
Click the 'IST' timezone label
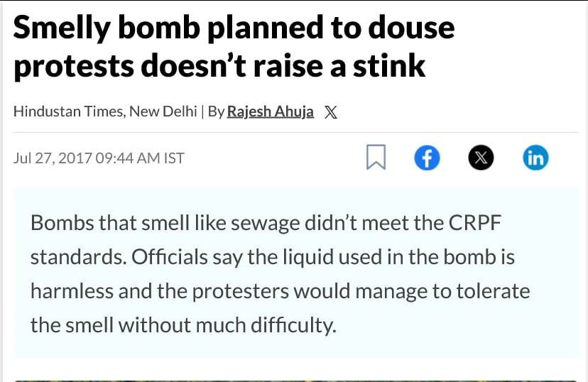tap(174, 158)
